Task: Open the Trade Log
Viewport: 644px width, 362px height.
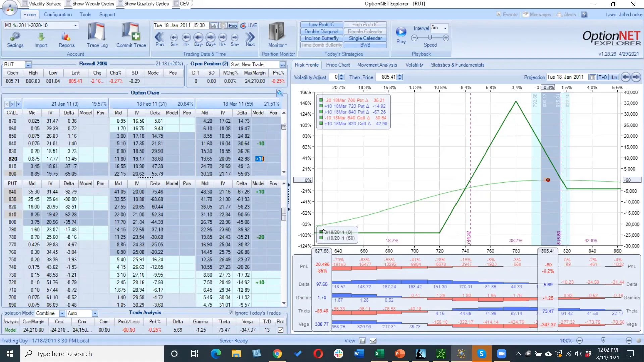Action: (97, 35)
